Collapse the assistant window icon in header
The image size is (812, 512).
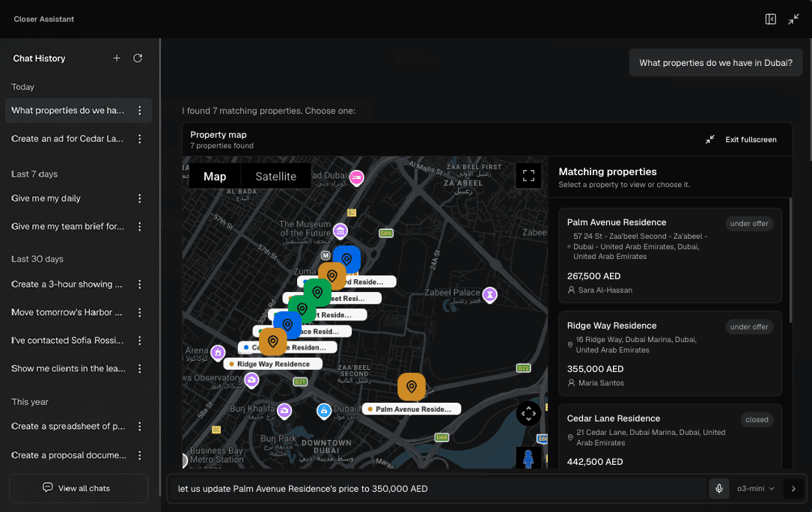793,19
